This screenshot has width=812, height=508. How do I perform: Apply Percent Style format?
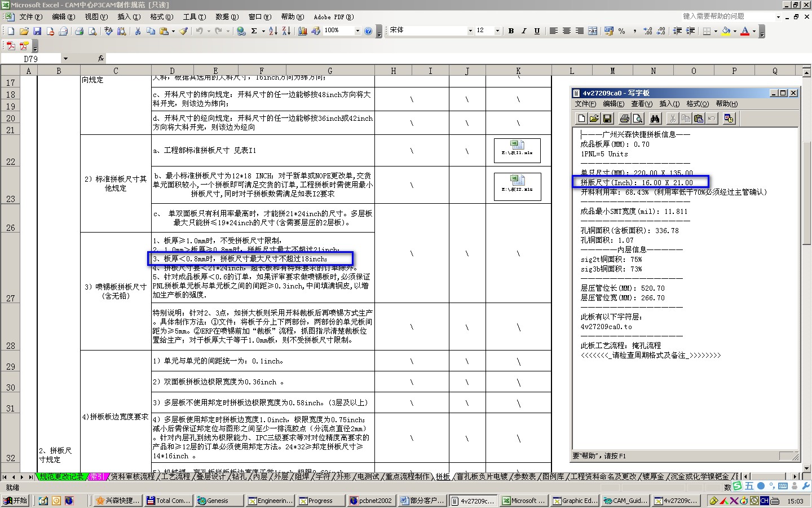click(x=621, y=31)
